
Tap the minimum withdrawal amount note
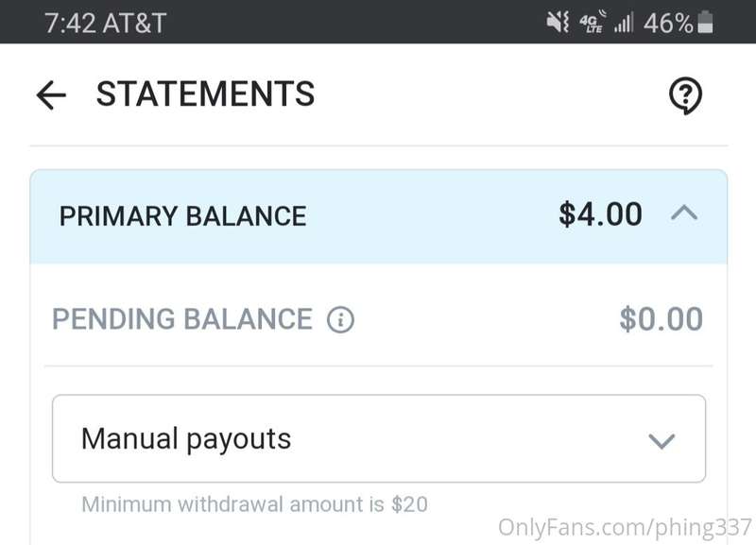coord(254,503)
